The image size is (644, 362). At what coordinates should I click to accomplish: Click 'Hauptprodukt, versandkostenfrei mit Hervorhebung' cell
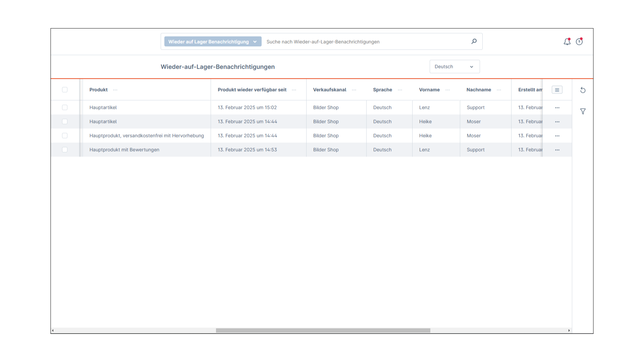(147, 135)
